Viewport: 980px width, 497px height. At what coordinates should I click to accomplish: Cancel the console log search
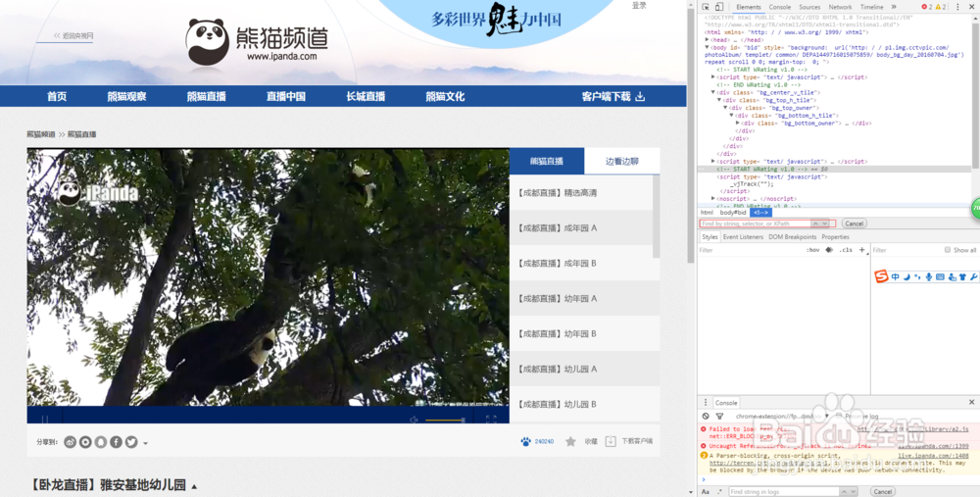882,492
